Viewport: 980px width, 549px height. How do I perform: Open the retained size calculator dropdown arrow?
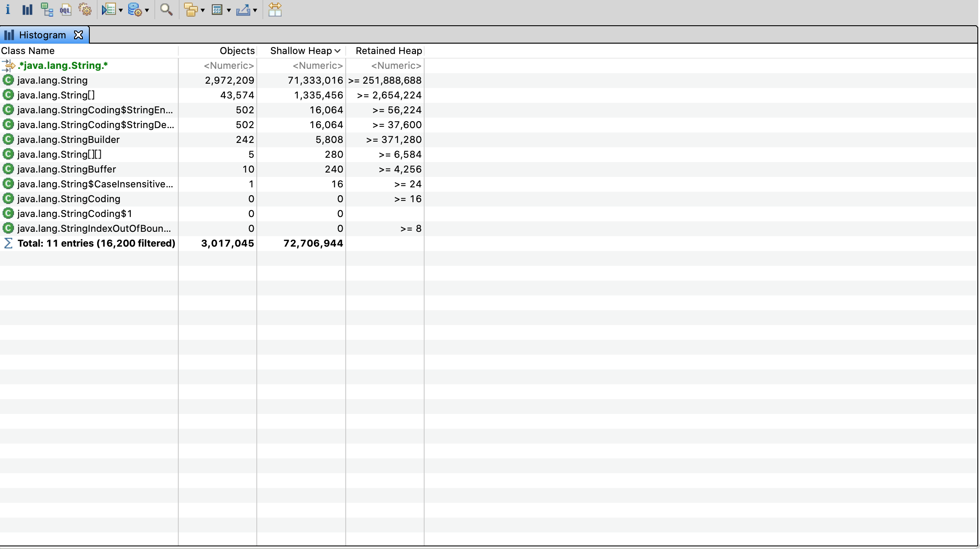229,10
